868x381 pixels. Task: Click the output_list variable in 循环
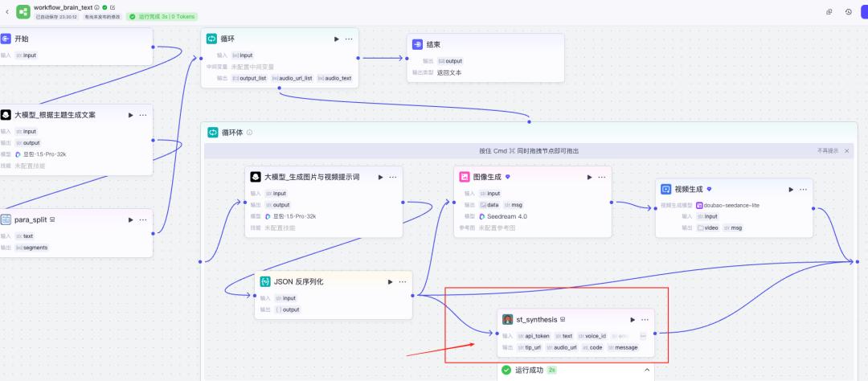point(250,79)
